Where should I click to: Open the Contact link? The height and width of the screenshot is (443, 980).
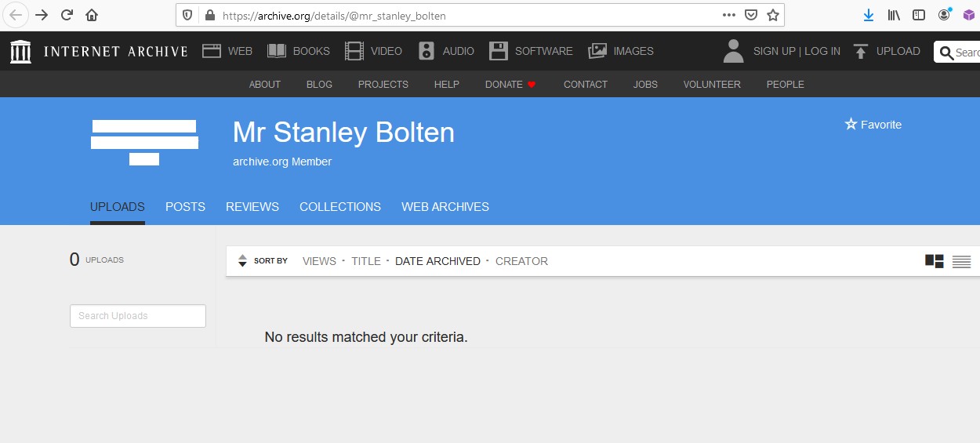[586, 85]
